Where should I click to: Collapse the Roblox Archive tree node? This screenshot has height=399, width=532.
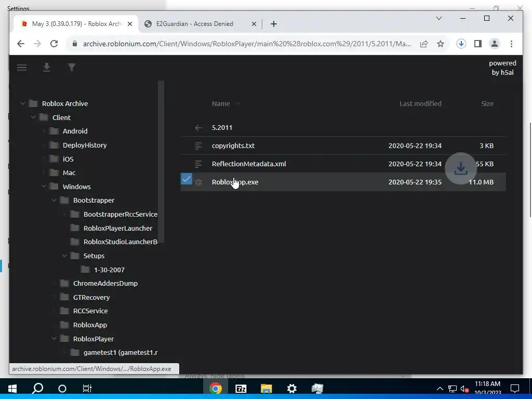tap(22, 103)
